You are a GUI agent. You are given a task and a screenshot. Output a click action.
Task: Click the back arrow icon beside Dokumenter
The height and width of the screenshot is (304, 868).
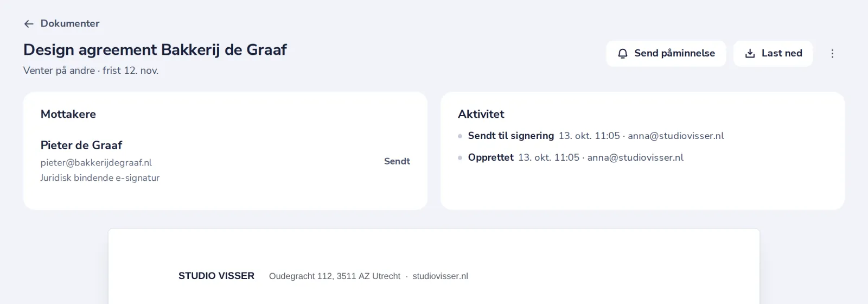(29, 24)
